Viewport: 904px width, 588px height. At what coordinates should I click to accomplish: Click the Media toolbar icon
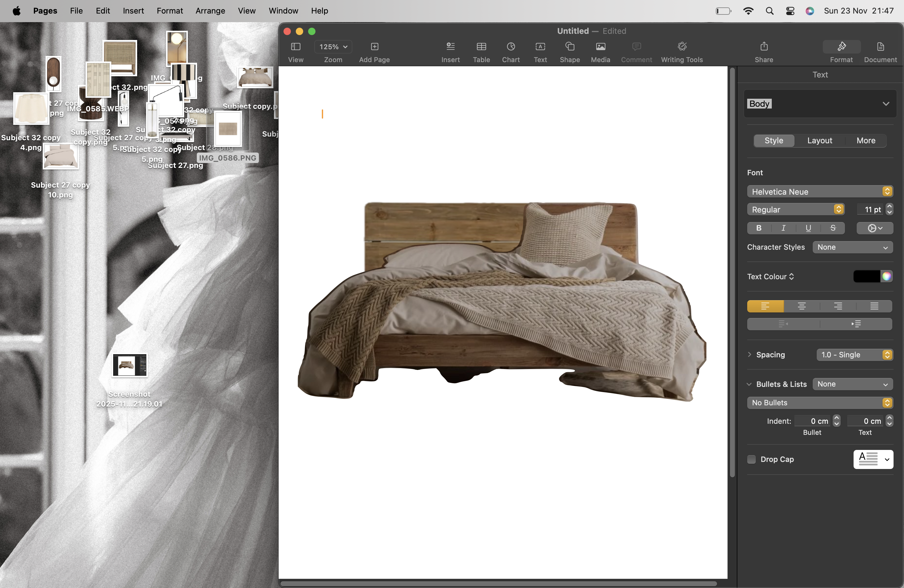click(x=600, y=47)
